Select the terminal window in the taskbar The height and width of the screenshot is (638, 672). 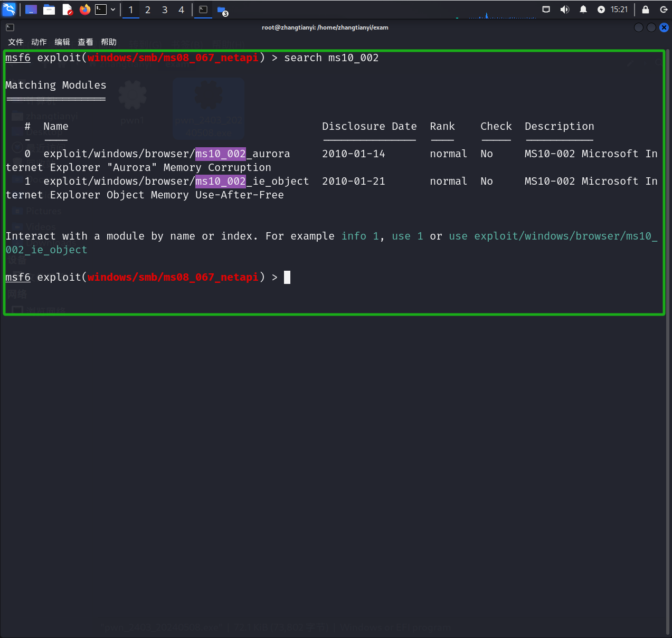[203, 9]
